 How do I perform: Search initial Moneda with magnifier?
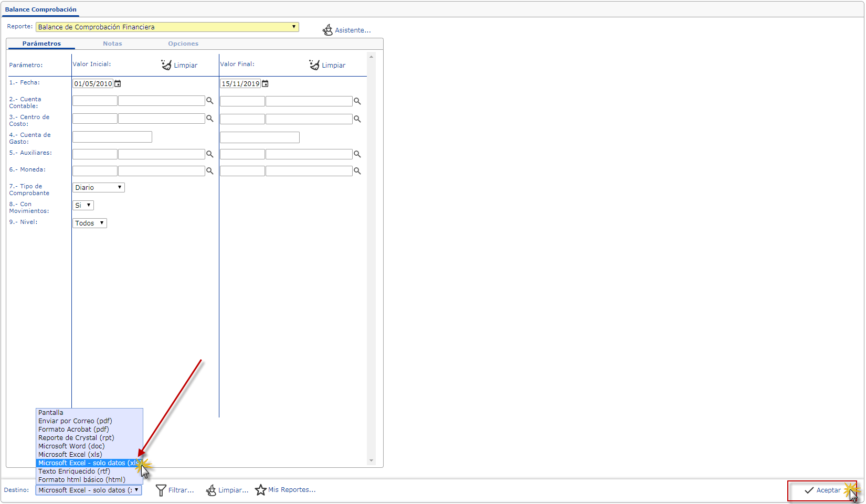(x=210, y=171)
